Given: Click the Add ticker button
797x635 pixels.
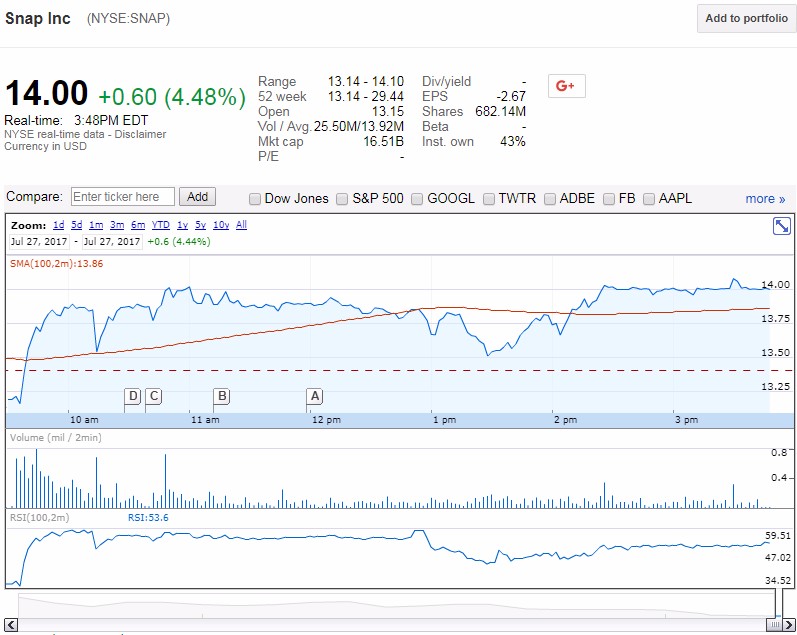Looking at the screenshot, I should 197,197.
